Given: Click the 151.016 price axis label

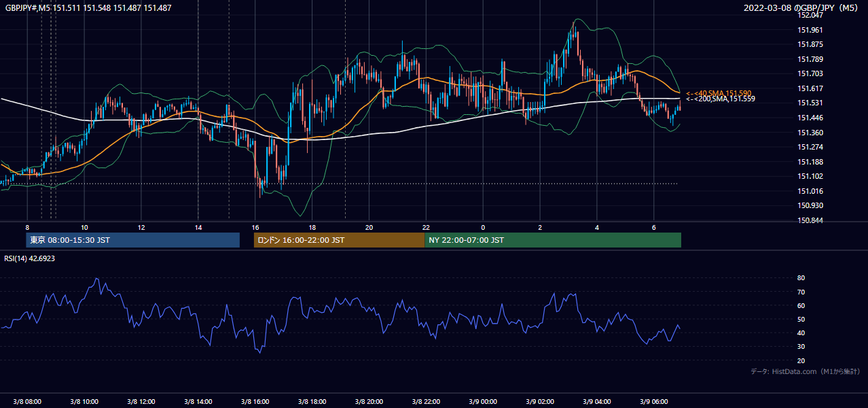Looking at the screenshot, I should 811,192.
